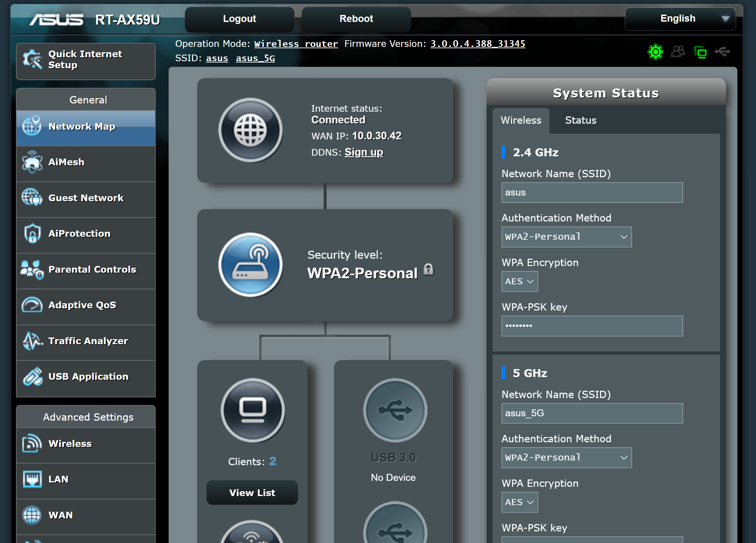Click the Clients computer monitor icon
Image resolution: width=756 pixels, height=543 pixels.
tap(253, 410)
